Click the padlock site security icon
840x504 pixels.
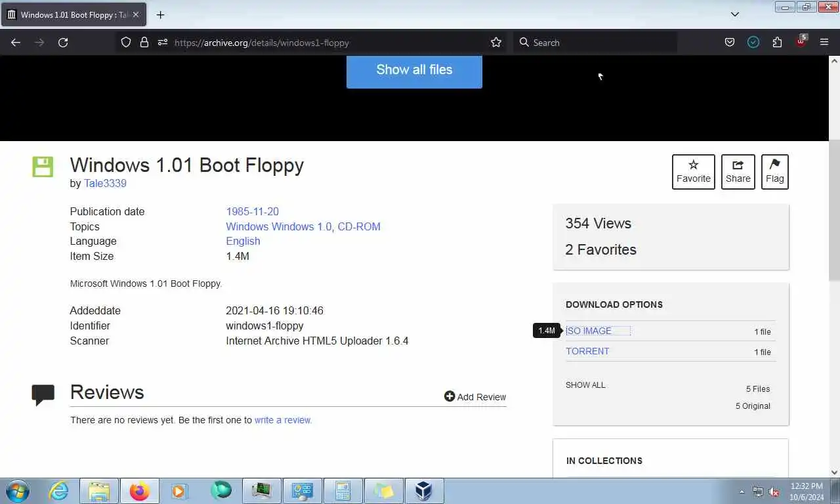click(144, 43)
